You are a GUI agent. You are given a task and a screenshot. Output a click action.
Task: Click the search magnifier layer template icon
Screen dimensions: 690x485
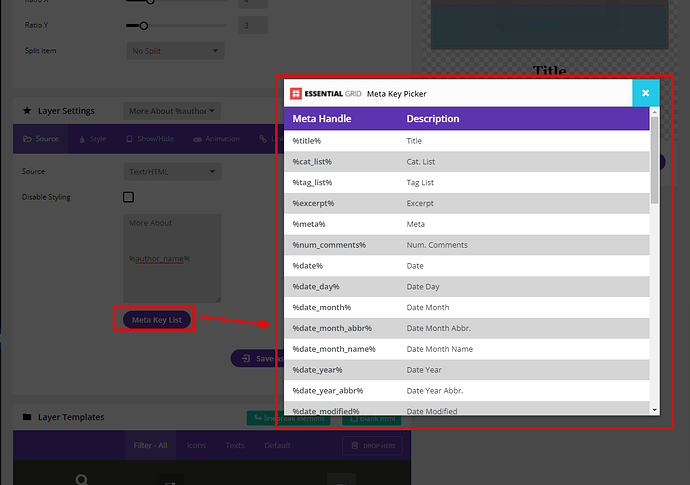pos(82,479)
